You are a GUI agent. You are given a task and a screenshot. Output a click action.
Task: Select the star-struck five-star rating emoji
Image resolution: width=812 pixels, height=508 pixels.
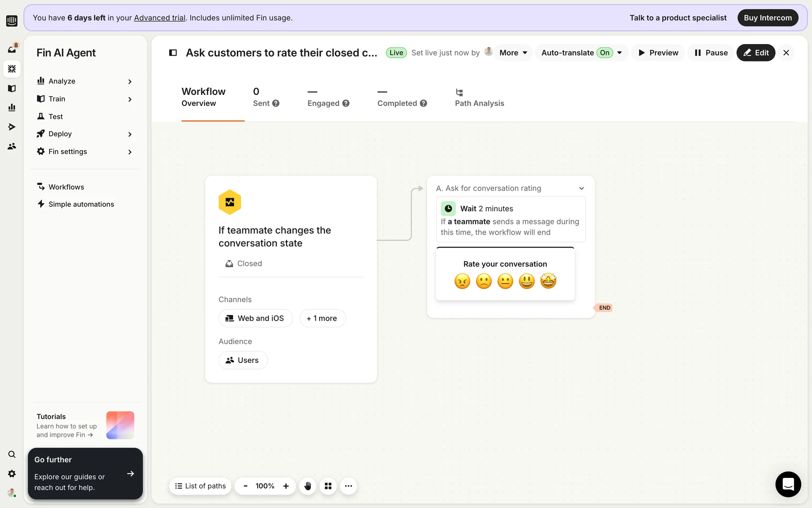548,281
